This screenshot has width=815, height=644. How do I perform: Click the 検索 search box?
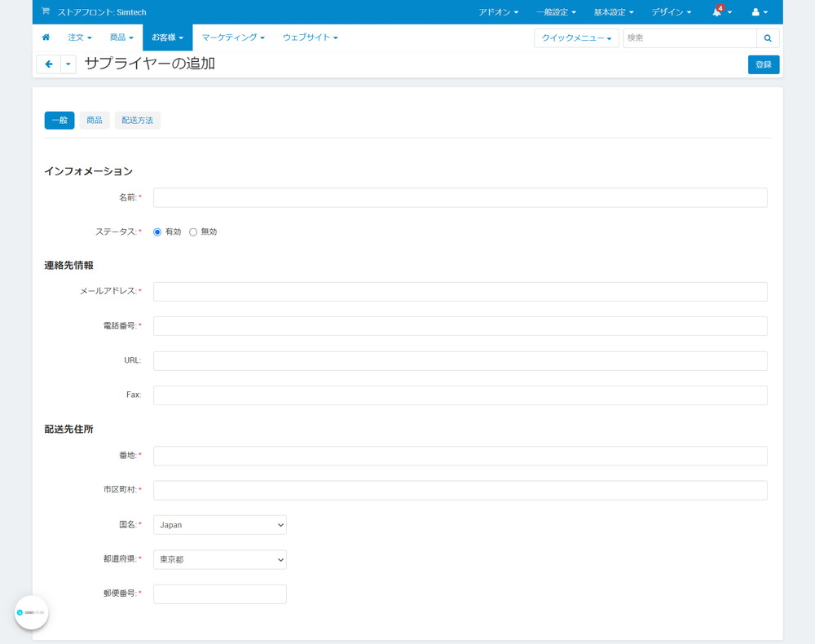pos(689,38)
